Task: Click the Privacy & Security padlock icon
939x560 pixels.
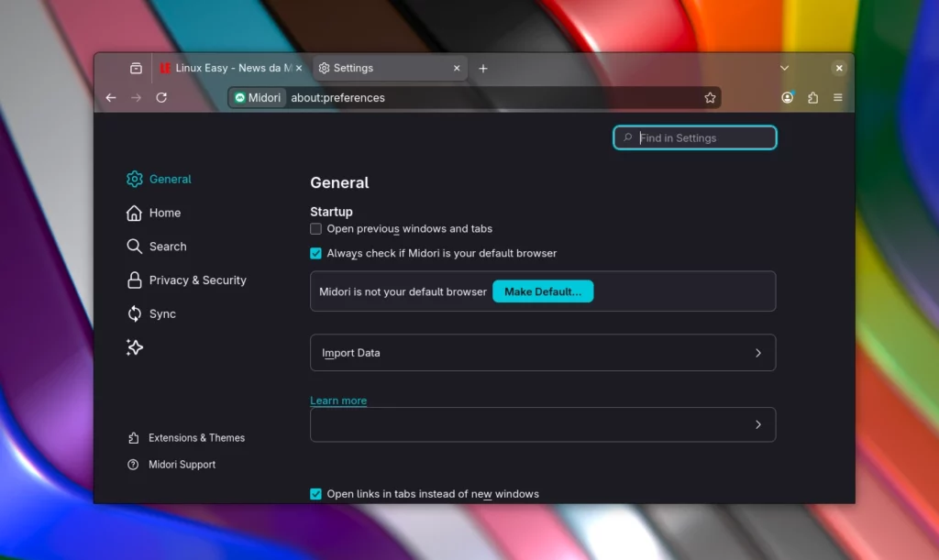Action: tap(134, 280)
